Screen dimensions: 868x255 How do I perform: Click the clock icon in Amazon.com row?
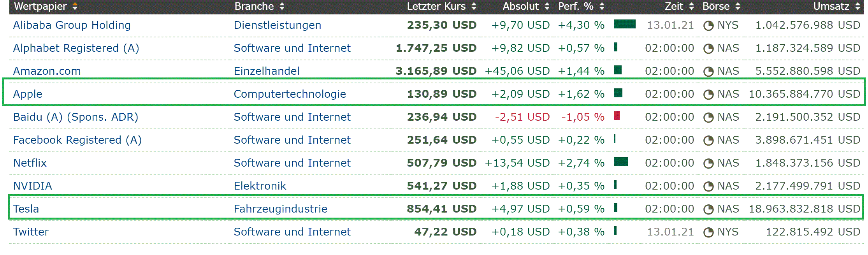pyautogui.click(x=708, y=72)
